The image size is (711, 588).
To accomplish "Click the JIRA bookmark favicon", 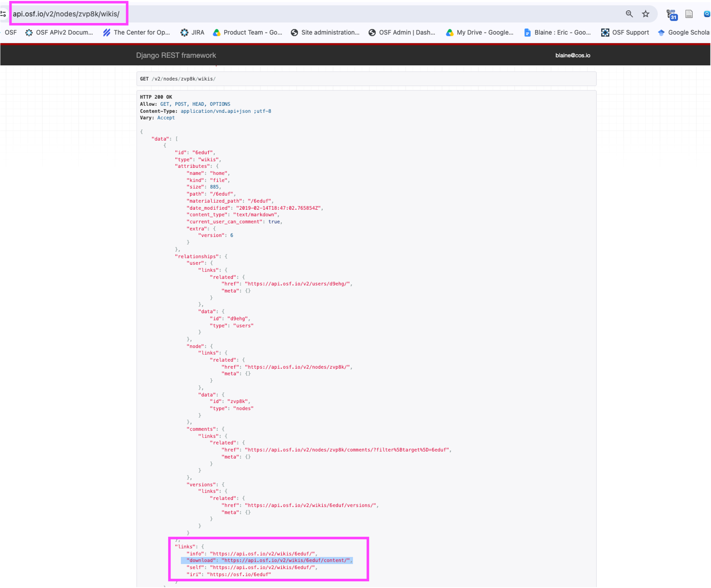I will (x=184, y=32).
